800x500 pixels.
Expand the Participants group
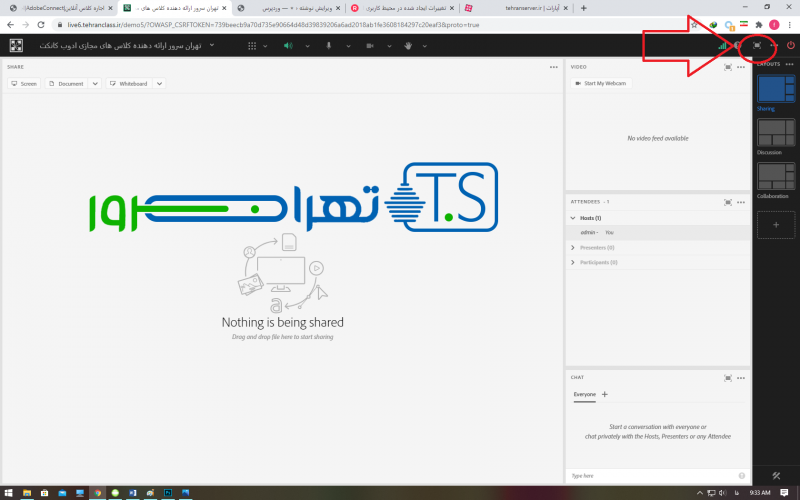[x=574, y=262]
